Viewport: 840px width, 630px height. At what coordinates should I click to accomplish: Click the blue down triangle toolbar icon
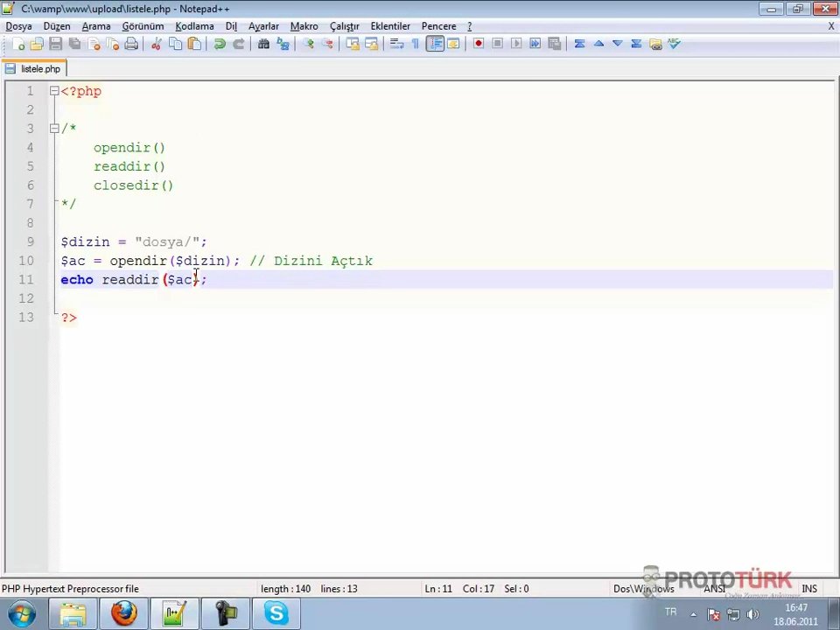pos(617,44)
